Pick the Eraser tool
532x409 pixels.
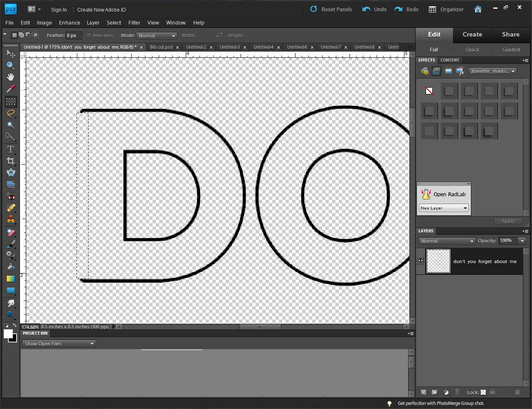tap(11, 232)
